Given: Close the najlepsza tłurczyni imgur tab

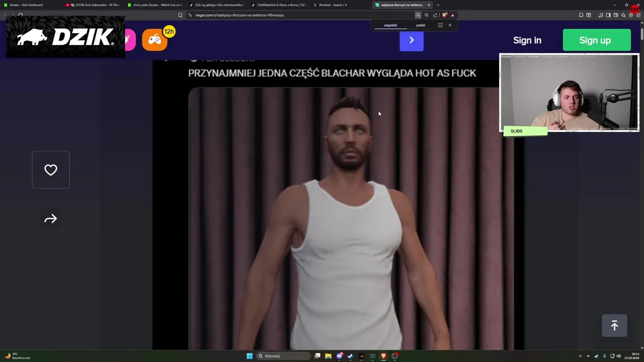Looking at the screenshot, I should tap(429, 5).
